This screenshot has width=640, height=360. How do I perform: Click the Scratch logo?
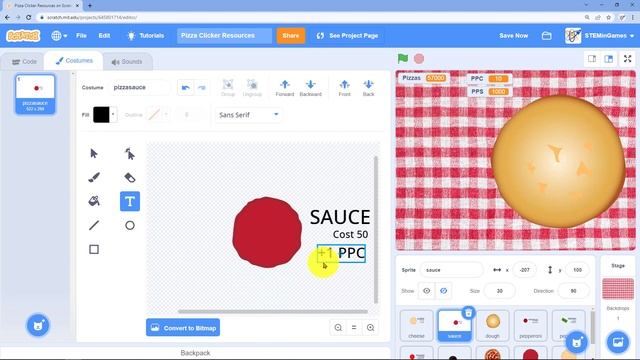coord(23,36)
